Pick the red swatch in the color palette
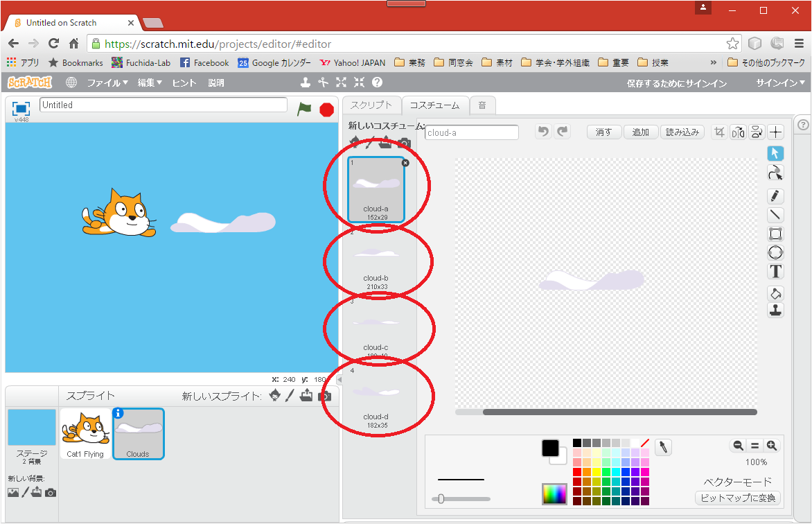Image resolution: width=812 pixels, height=524 pixels. (577, 472)
